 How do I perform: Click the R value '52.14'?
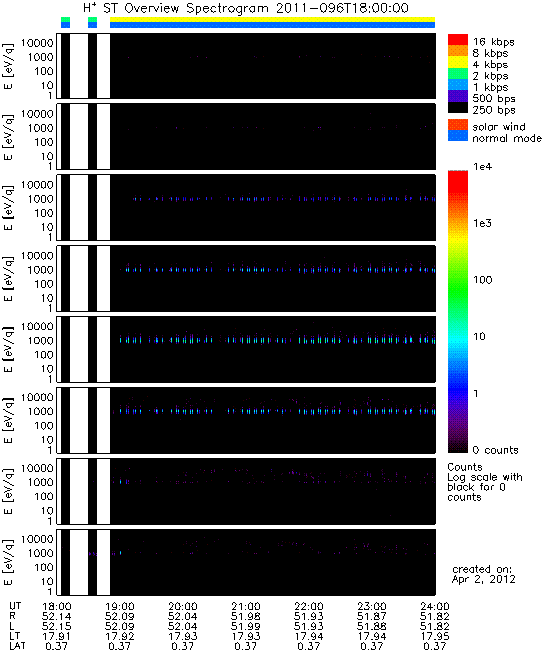[x=57, y=616]
